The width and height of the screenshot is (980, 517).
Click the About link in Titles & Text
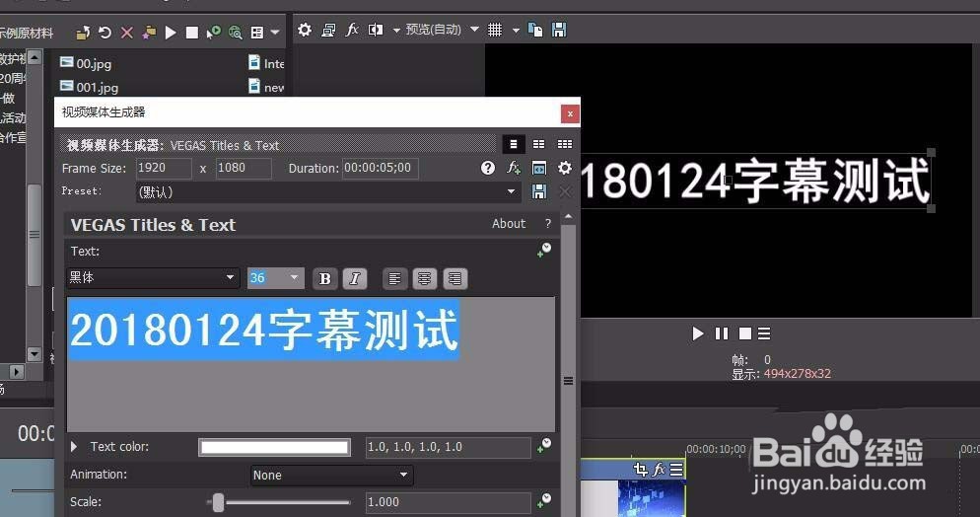pos(509,224)
